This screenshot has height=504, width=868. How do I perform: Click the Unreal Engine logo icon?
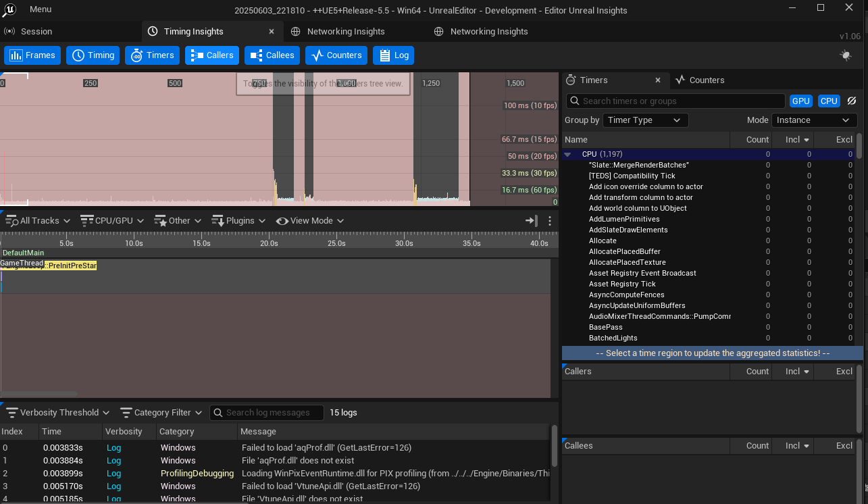[x=9, y=9]
